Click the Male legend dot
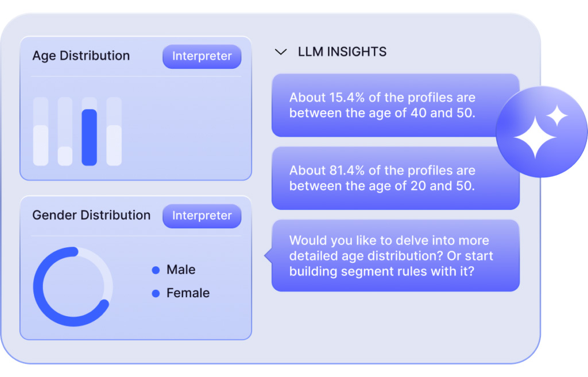This screenshot has height=377, width=588. click(156, 270)
